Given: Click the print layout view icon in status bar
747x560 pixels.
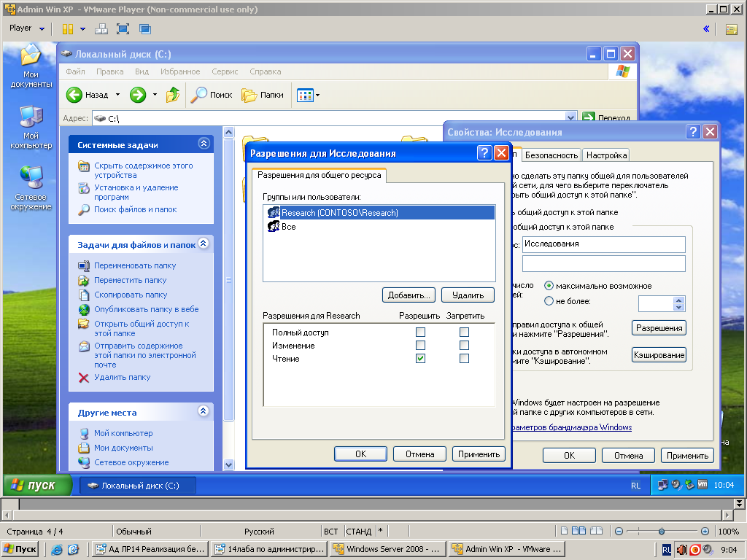Looking at the screenshot, I should click(564, 531).
